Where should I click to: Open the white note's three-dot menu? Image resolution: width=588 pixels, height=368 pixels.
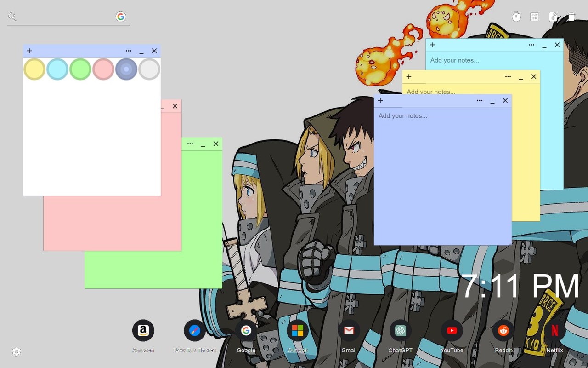[129, 51]
